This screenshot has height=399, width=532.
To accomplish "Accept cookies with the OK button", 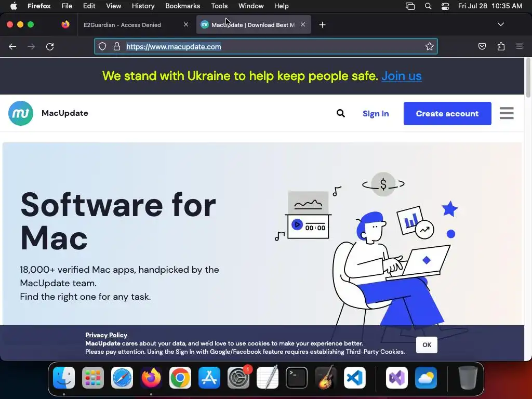I will [427, 345].
